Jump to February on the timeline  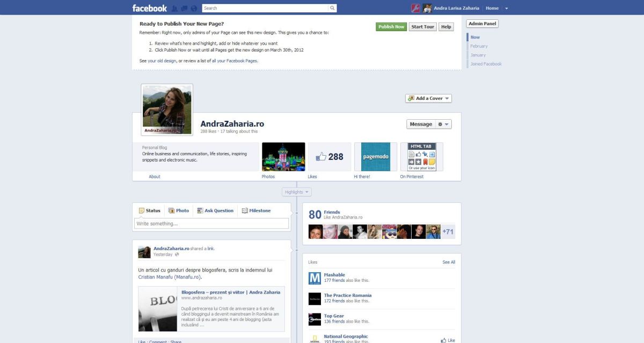coord(479,46)
